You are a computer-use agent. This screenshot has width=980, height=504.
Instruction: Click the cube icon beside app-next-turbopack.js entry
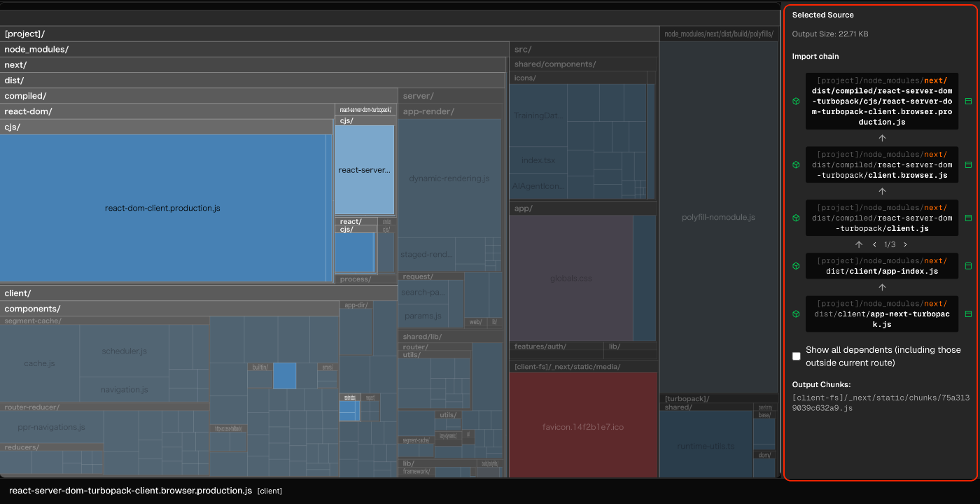pyautogui.click(x=796, y=314)
